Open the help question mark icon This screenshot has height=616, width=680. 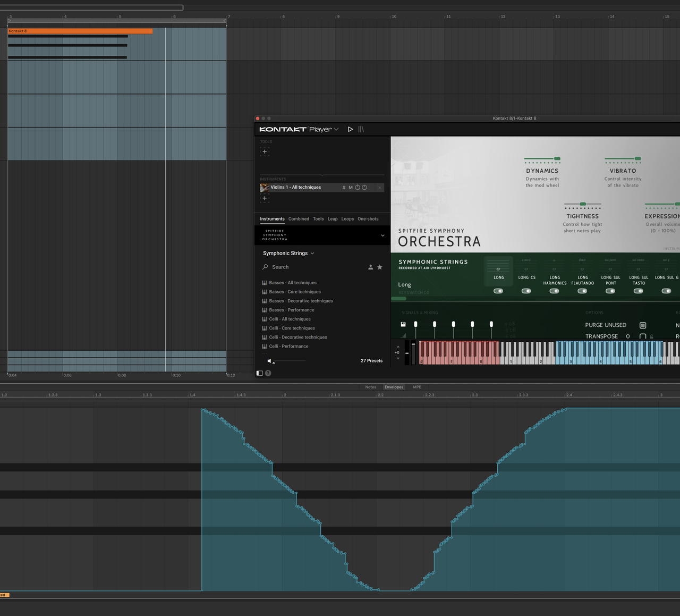click(x=268, y=373)
